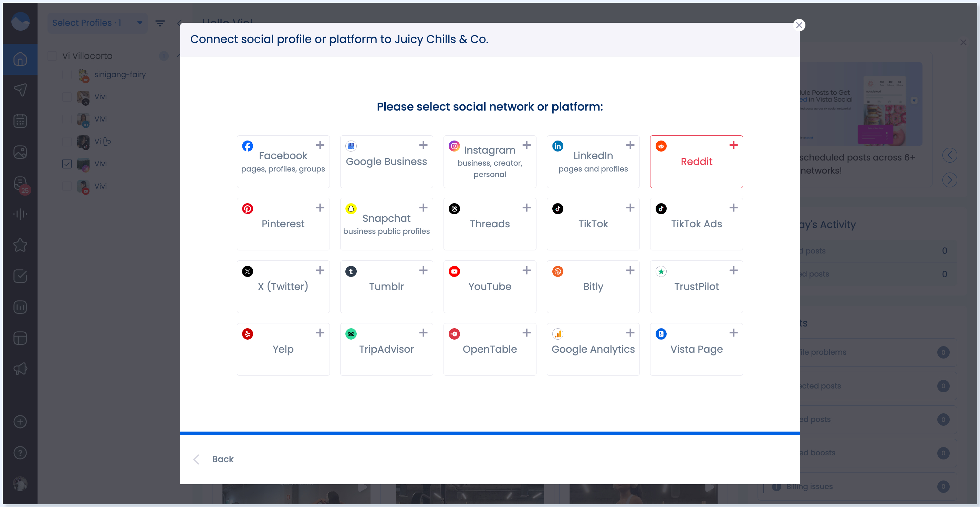Select the Vista Page card
The height and width of the screenshot is (507, 980).
point(696,349)
